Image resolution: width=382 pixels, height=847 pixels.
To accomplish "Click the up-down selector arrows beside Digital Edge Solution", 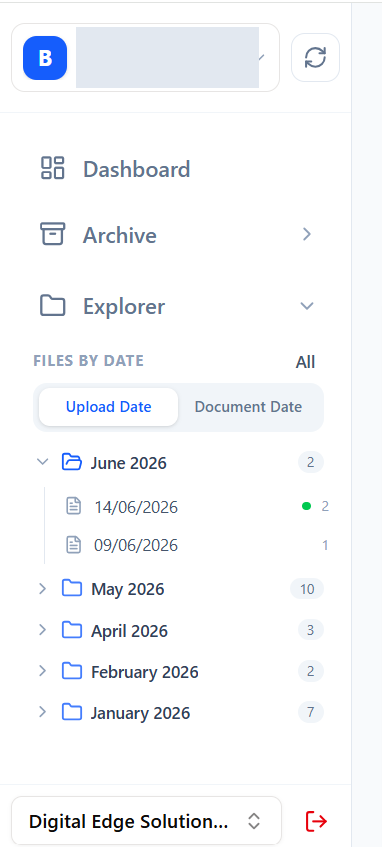I will pos(254,821).
